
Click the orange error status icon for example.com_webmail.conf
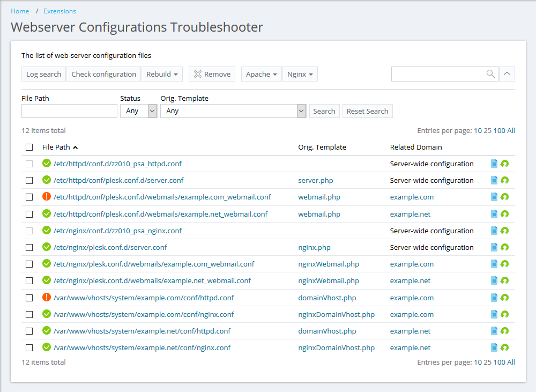click(47, 197)
